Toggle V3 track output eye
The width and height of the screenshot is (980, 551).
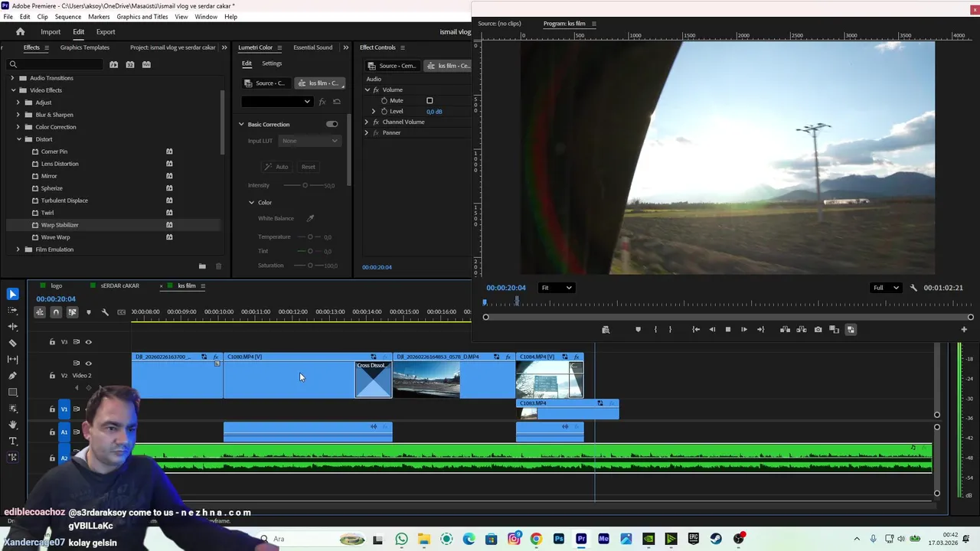click(88, 342)
